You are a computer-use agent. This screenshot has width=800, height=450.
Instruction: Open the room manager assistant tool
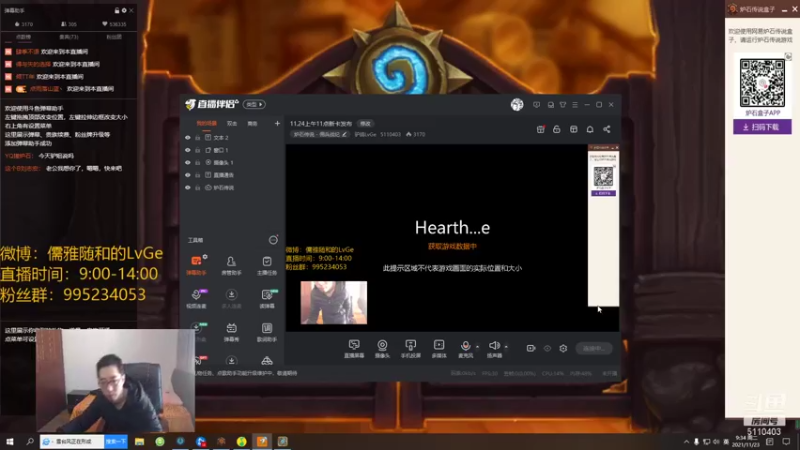(231, 265)
